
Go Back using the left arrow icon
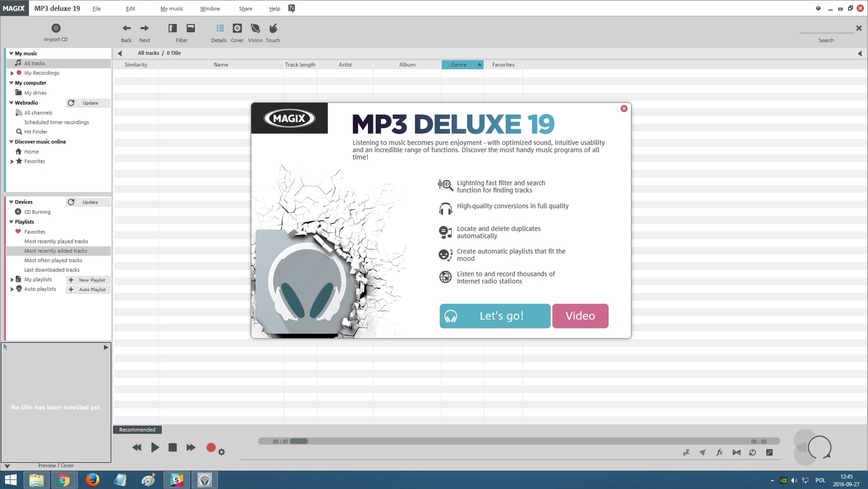point(126,28)
